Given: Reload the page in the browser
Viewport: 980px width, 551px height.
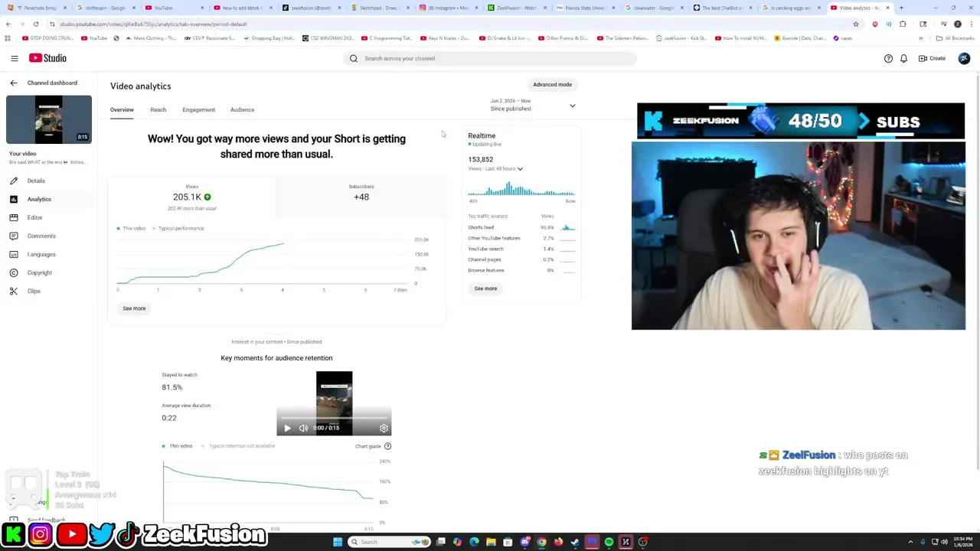Looking at the screenshot, I should click(x=35, y=24).
